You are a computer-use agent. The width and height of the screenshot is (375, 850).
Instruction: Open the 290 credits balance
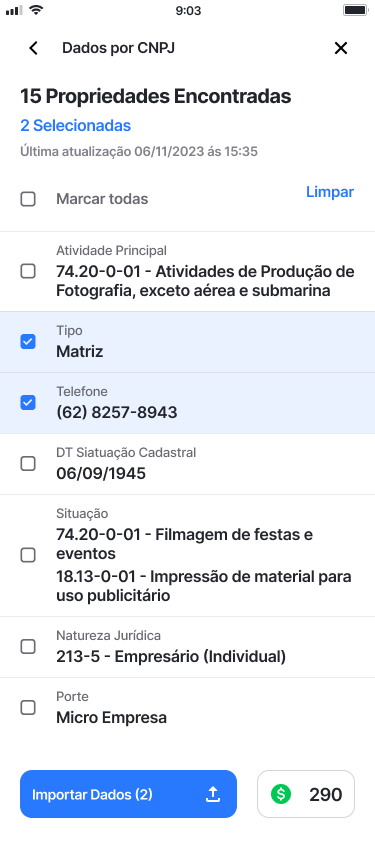click(306, 794)
